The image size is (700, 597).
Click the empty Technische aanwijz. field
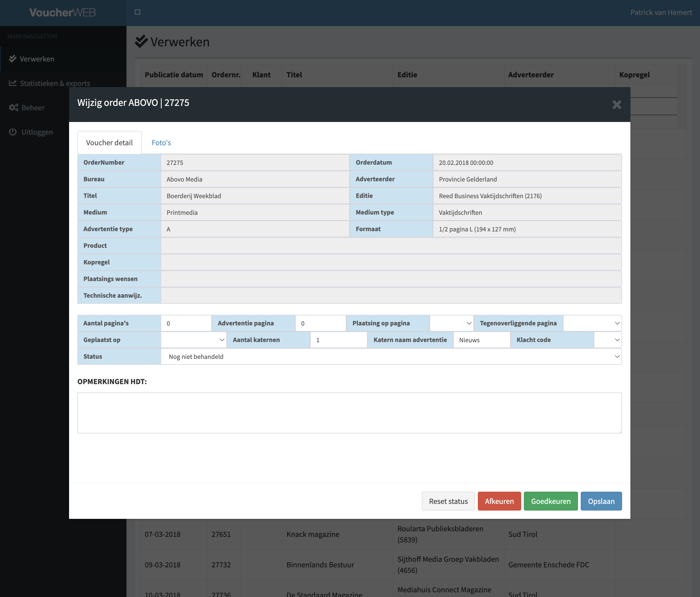391,295
